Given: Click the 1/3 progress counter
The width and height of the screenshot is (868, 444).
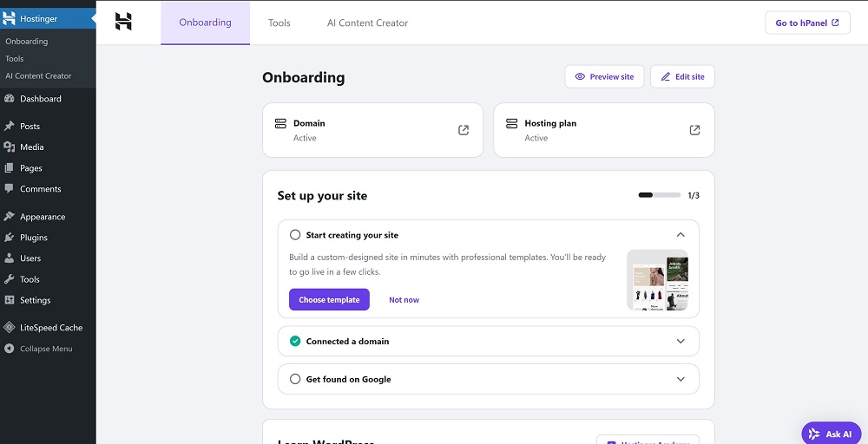Looking at the screenshot, I should click(694, 196).
